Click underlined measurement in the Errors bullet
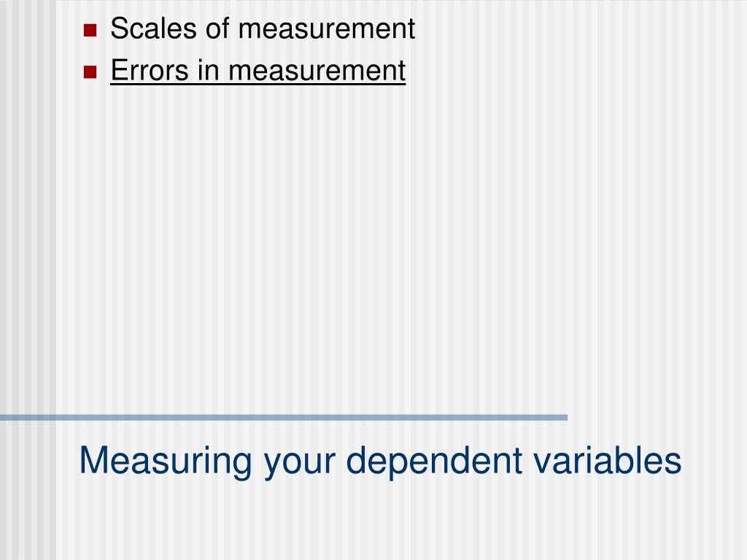 (x=317, y=71)
